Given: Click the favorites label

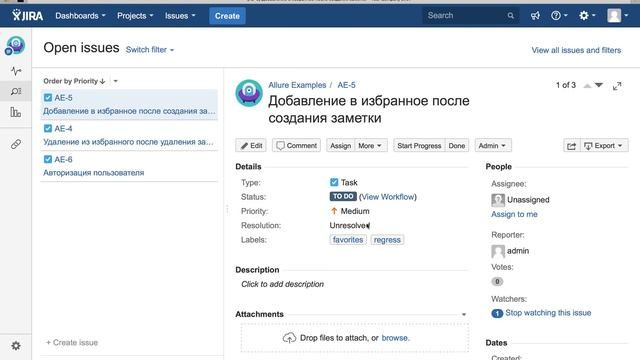Looking at the screenshot, I should [x=348, y=240].
